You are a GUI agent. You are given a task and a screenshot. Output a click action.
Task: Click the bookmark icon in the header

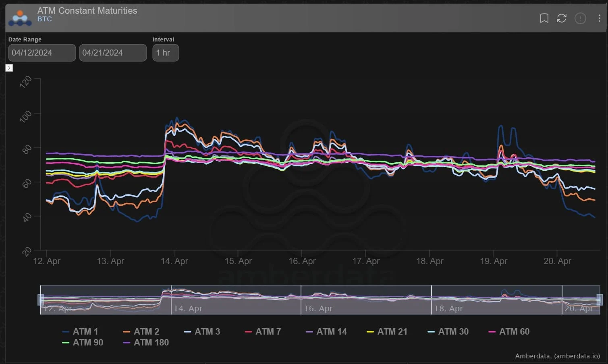click(x=544, y=18)
